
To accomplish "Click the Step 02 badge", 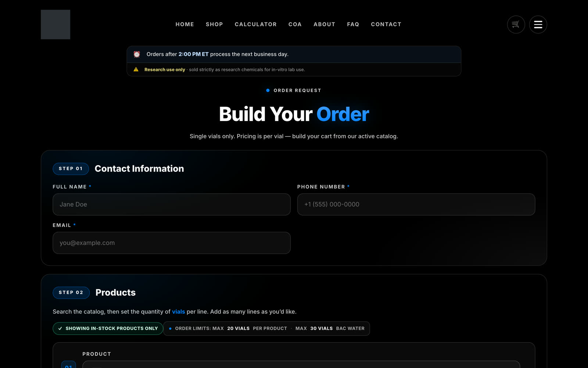I will pos(71,293).
